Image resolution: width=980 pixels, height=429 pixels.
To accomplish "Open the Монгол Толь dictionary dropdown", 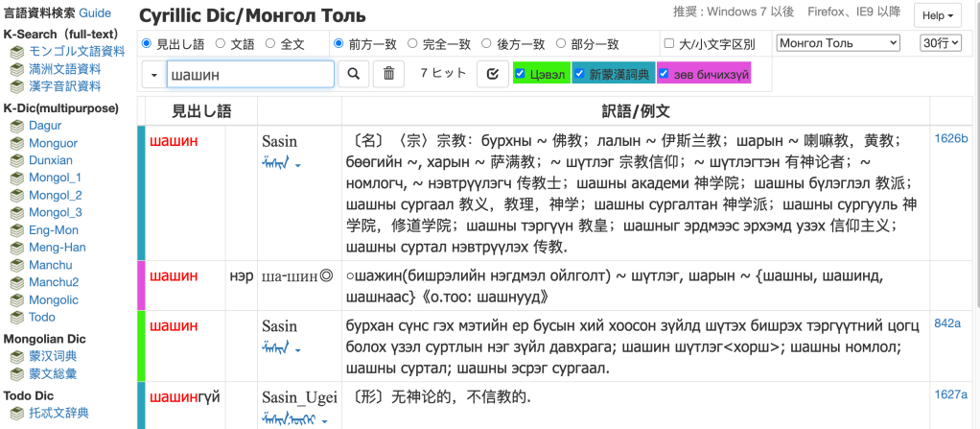I will pos(838,43).
